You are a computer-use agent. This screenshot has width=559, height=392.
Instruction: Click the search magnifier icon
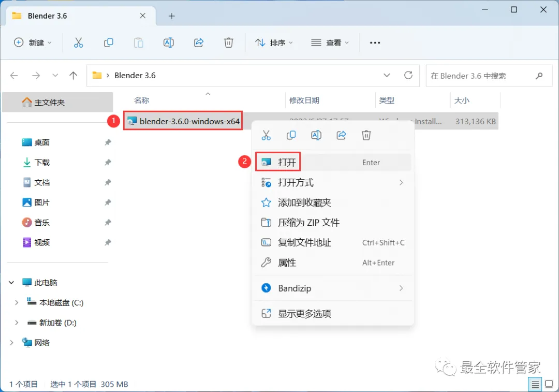(539, 76)
